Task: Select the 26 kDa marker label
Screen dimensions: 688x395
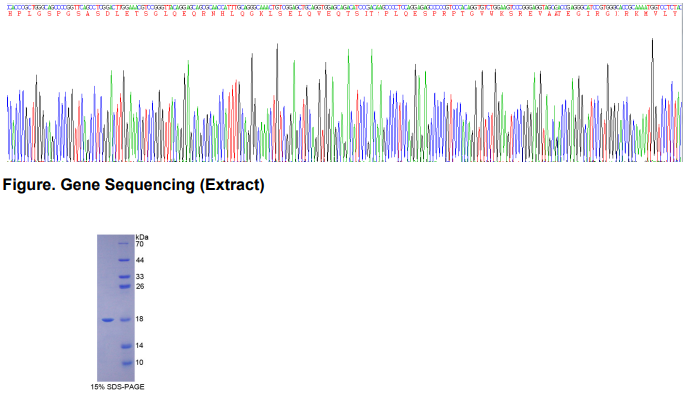Action: 140,286
